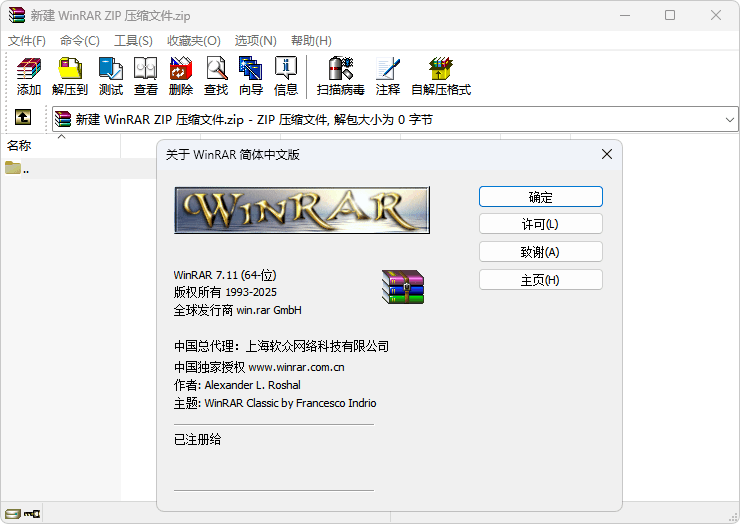Click the 主页(H) button
The image size is (740, 524).
[541, 280]
